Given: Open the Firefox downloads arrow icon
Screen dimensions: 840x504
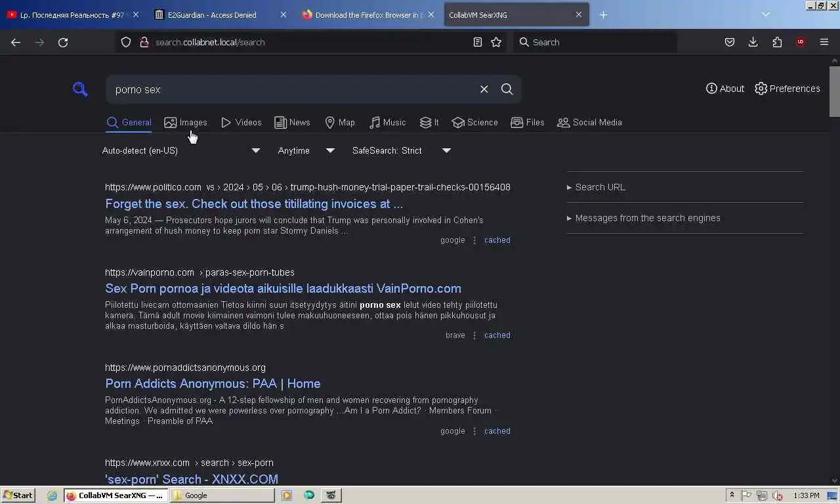Looking at the screenshot, I should (753, 42).
